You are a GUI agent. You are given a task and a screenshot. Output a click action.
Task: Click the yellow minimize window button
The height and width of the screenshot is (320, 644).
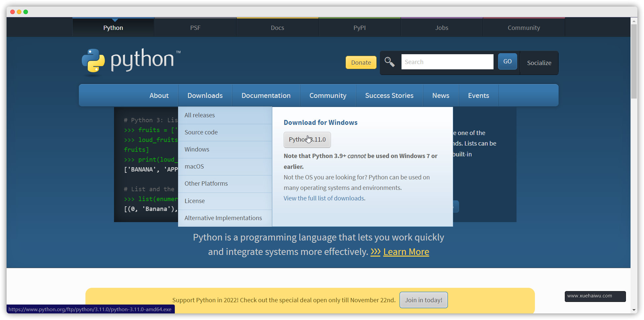pos(19,12)
